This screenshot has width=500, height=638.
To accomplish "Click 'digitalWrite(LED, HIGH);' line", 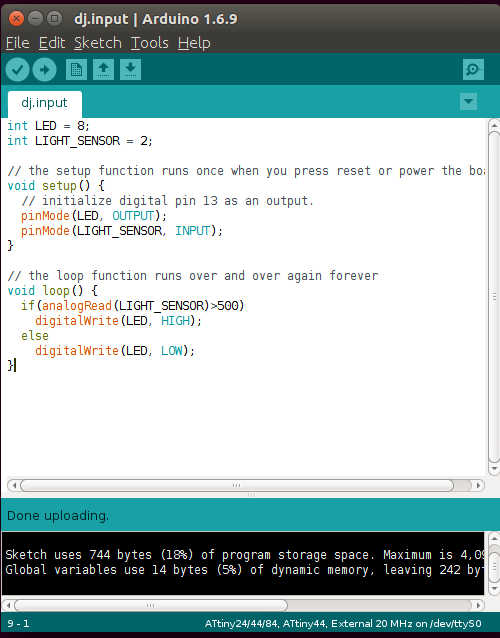I will (x=118, y=321).
